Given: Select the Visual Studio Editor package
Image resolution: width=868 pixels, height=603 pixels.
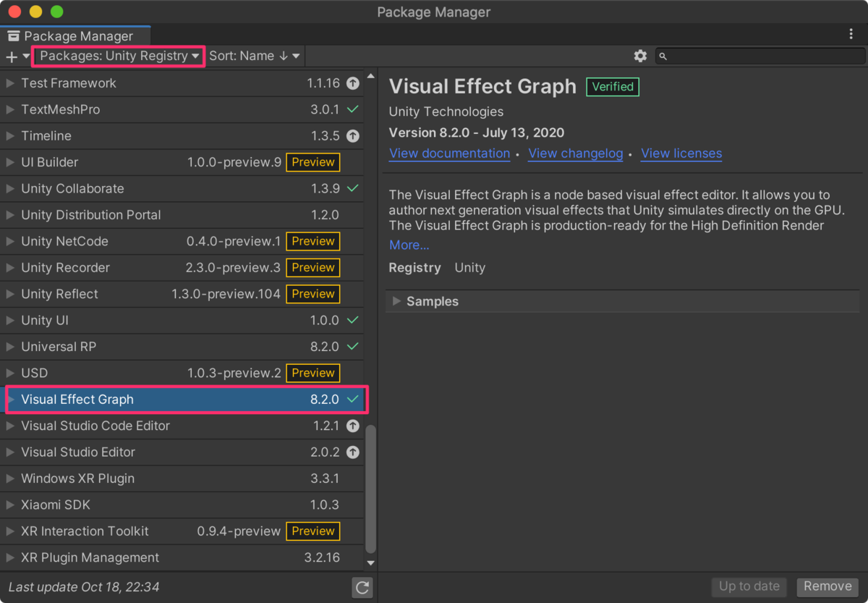Looking at the screenshot, I should (x=182, y=452).
